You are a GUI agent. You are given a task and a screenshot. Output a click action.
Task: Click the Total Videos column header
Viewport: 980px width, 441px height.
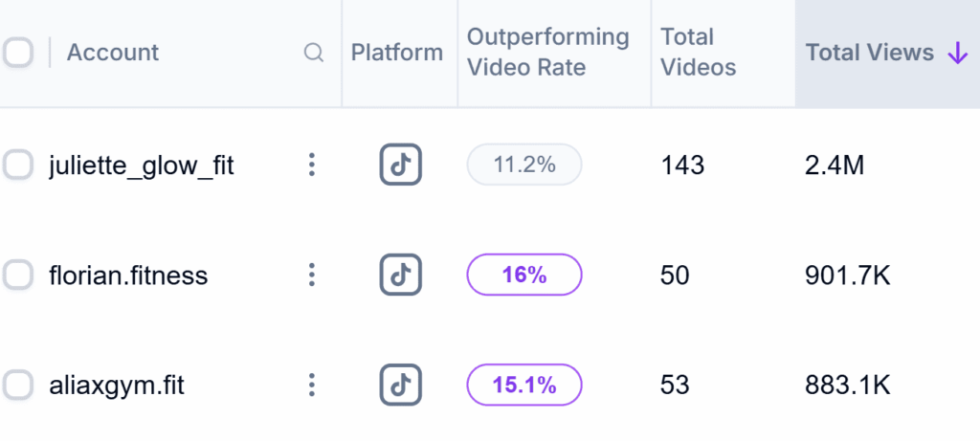click(x=698, y=53)
